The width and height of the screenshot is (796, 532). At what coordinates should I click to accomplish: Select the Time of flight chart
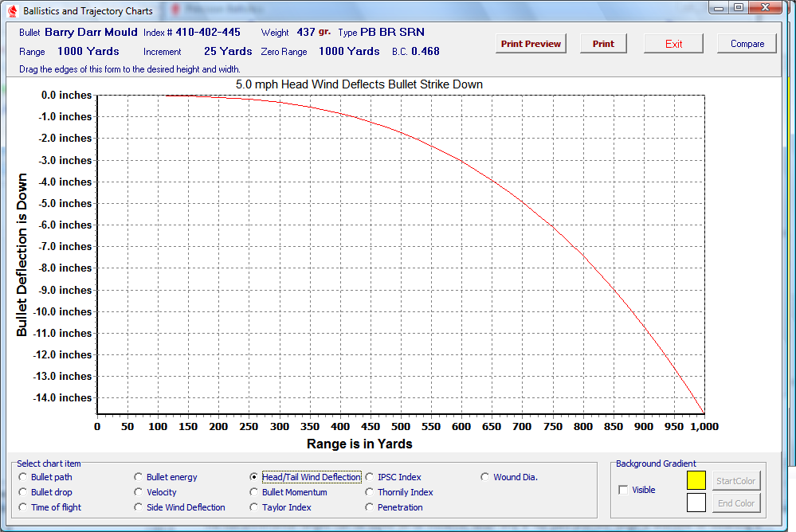23,507
